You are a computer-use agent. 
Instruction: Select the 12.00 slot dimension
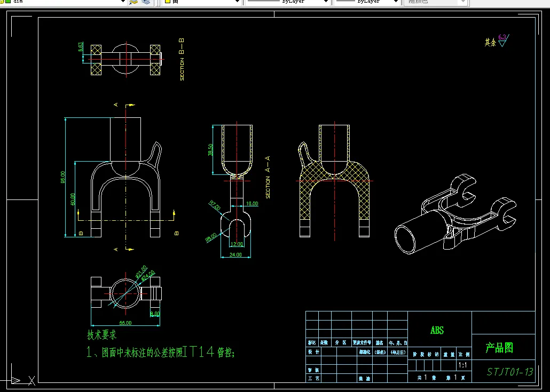pyautogui.click(x=237, y=244)
